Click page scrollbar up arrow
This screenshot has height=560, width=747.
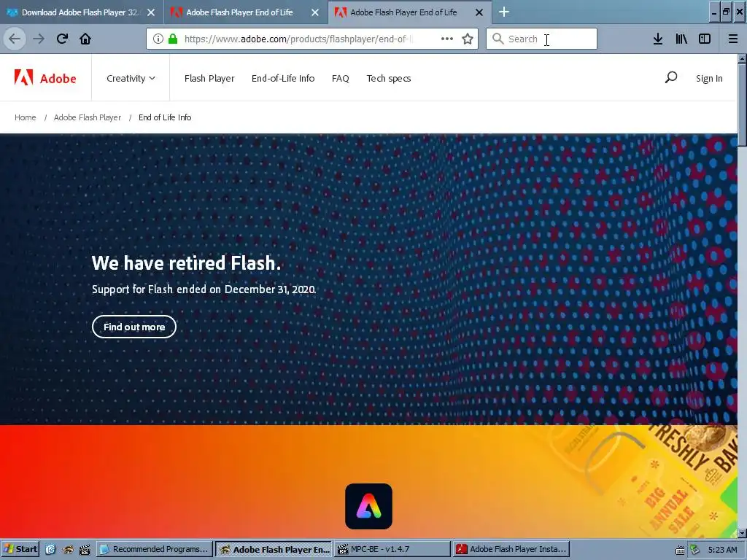[x=742, y=58]
